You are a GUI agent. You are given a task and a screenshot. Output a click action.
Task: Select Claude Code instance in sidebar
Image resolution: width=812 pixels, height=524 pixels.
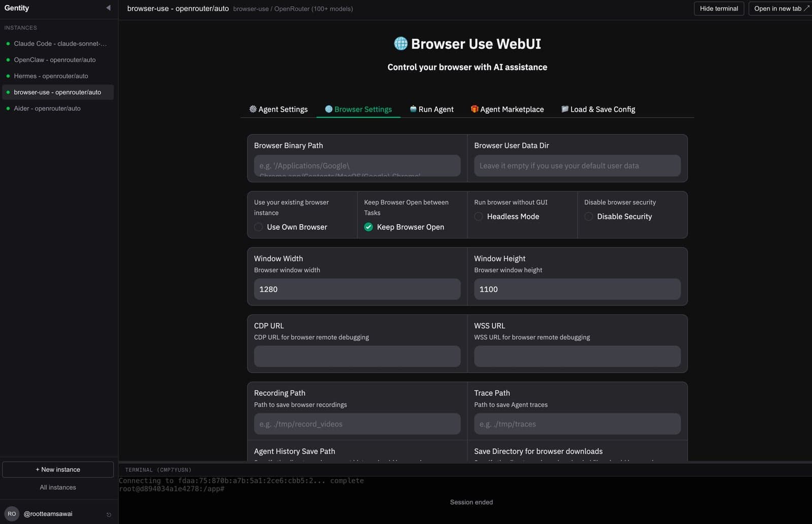pos(58,44)
